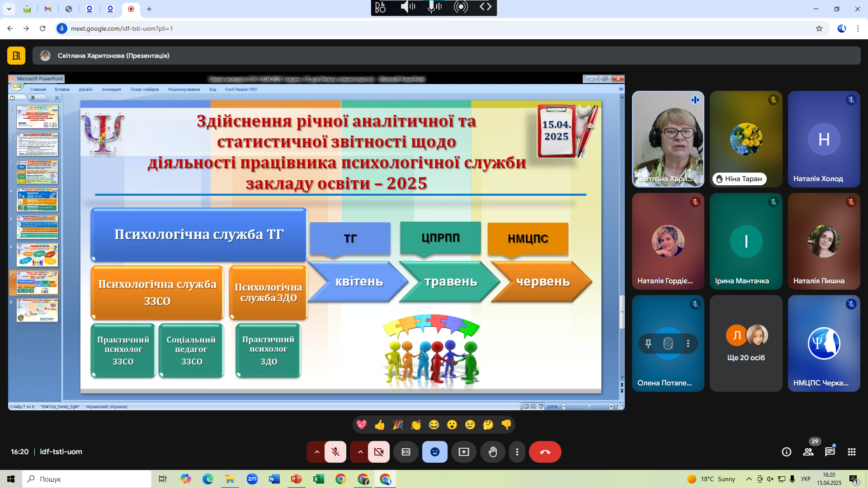Click the Пошук taskbar search box

87,479
